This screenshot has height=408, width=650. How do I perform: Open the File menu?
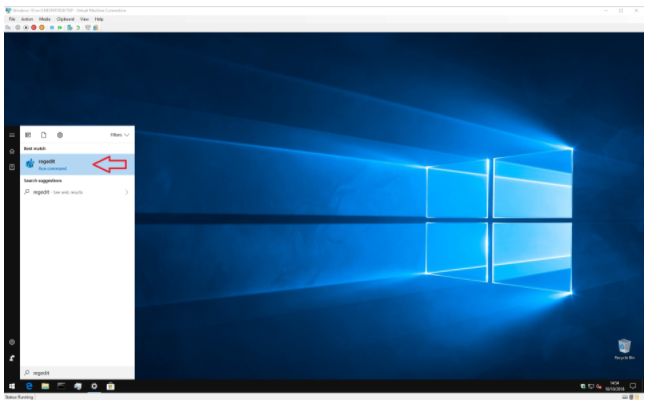point(12,19)
